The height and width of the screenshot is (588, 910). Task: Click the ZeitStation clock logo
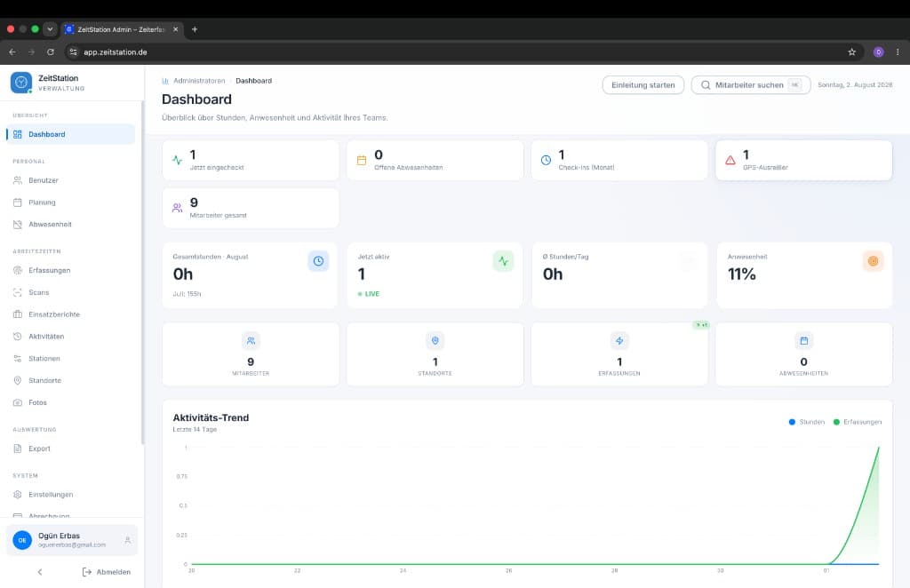tap(21, 83)
